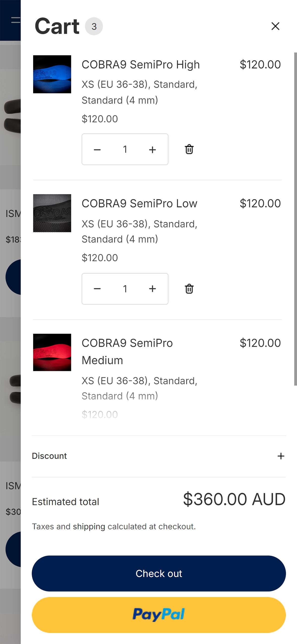Pay with the PayPal button

[159, 615]
